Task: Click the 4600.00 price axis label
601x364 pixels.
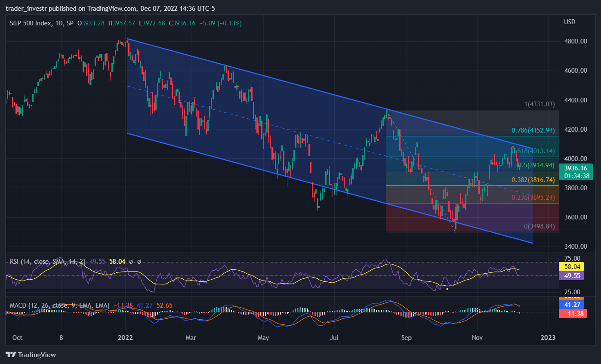Action: (576, 71)
